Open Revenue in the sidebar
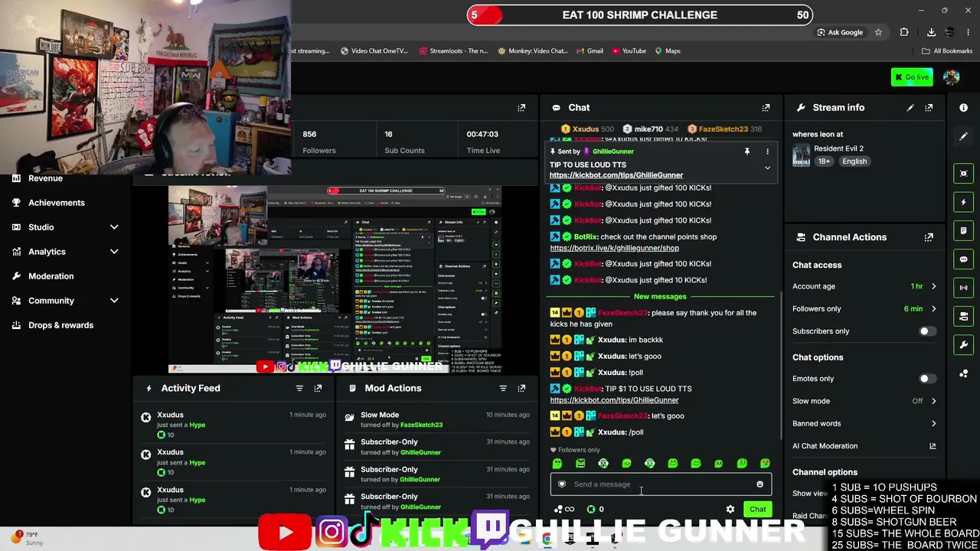Viewport: 980px width, 551px height. [45, 178]
